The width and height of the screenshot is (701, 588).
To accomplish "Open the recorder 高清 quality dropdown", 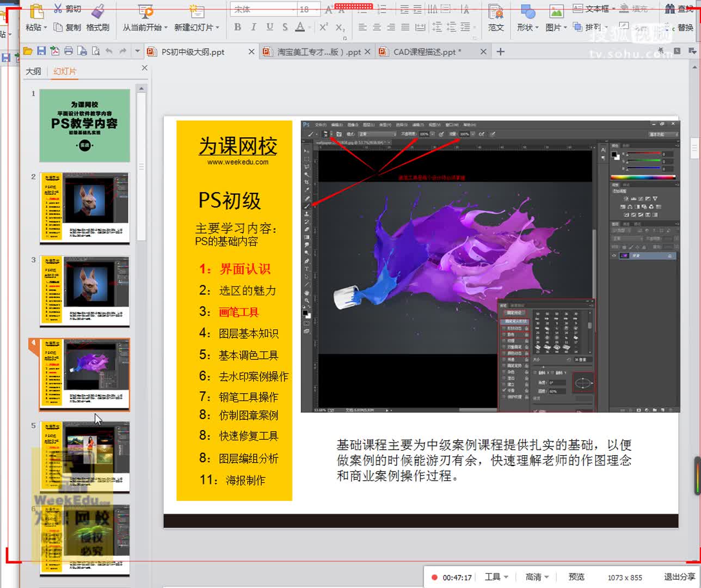I will click(x=537, y=577).
